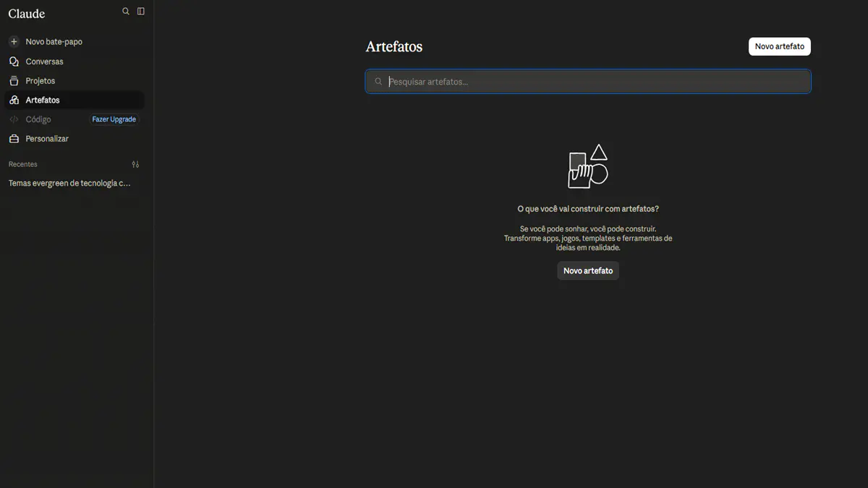Click the stacked icon beside Projetos
868x488 pixels.
pos(14,81)
